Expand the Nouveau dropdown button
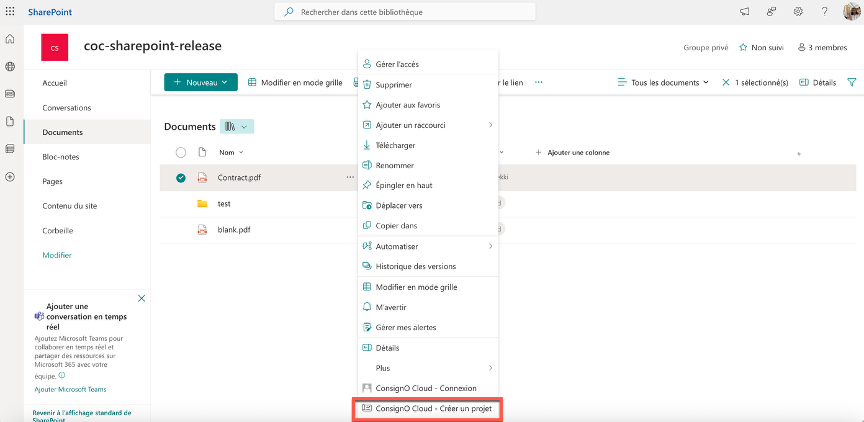 (200, 82)
